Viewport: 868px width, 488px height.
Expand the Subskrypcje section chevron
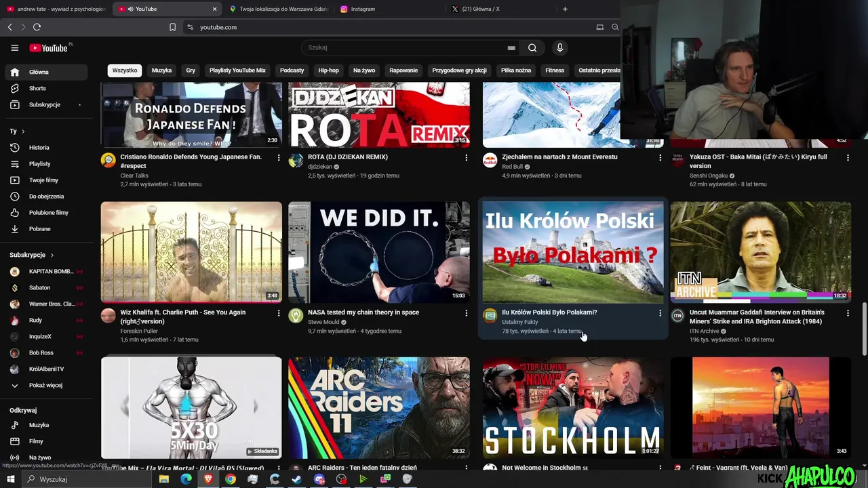pos(52,255)
